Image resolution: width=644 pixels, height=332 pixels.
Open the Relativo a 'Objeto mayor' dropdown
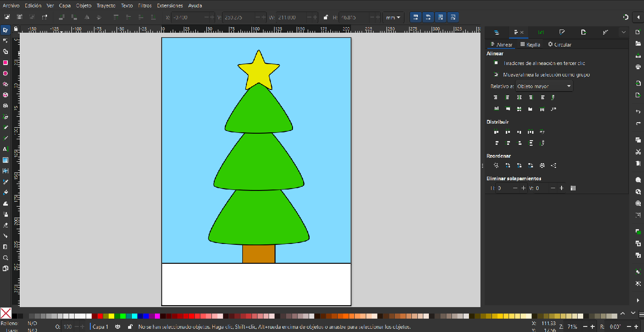544,86
